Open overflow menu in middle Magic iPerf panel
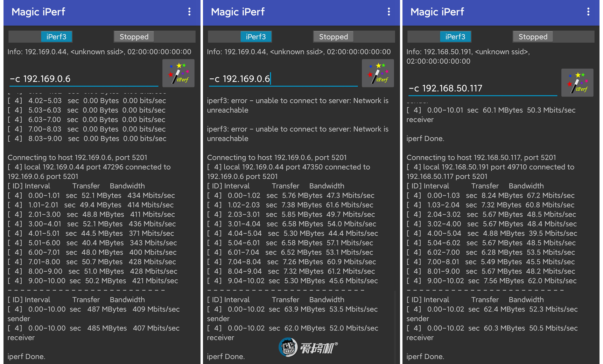This screenshot has height=364, width=603. (389, 12)
